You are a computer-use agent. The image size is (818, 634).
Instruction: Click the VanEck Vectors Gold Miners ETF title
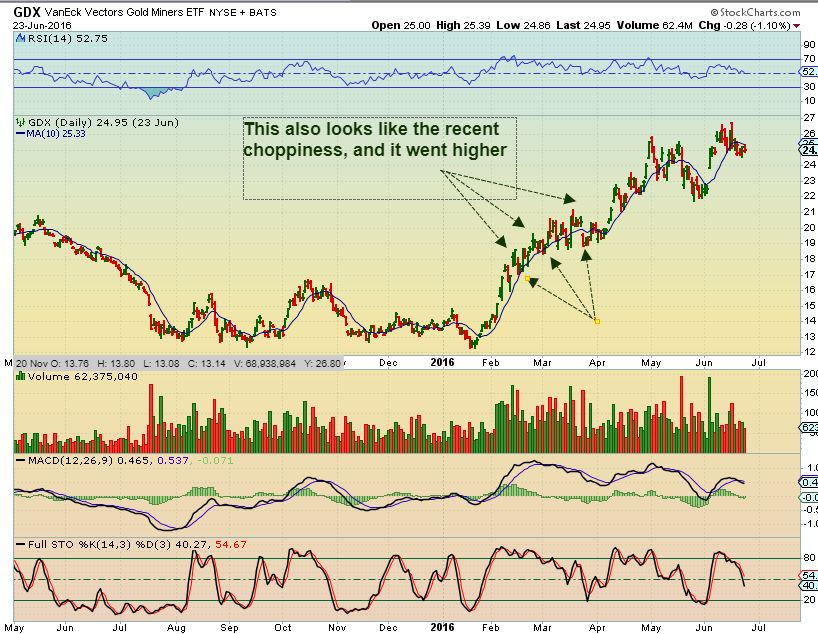pos(124,12)
